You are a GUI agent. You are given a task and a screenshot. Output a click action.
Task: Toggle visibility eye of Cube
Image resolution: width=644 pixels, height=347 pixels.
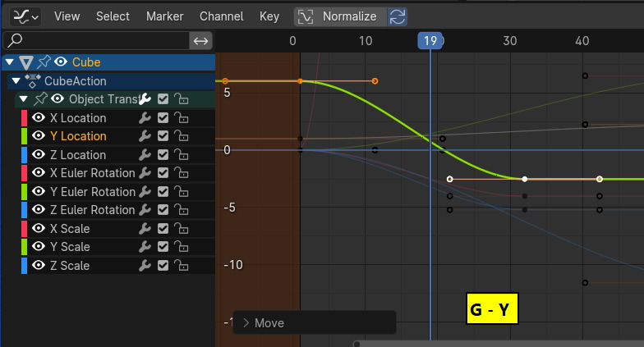[61, 62]
